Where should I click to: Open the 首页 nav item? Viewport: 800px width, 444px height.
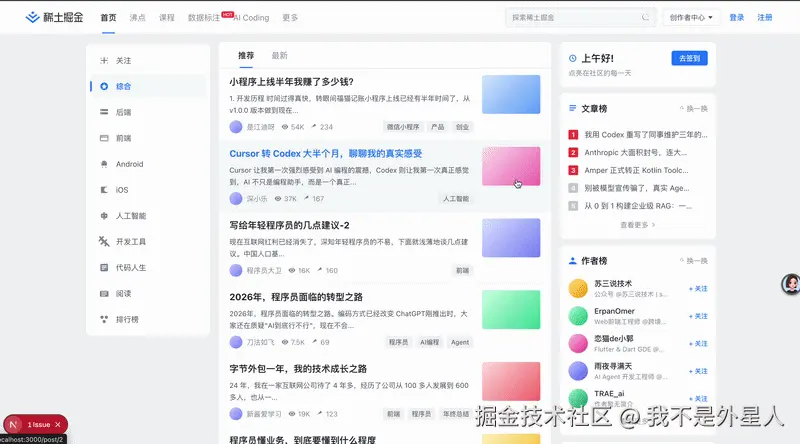pos(108,17)
